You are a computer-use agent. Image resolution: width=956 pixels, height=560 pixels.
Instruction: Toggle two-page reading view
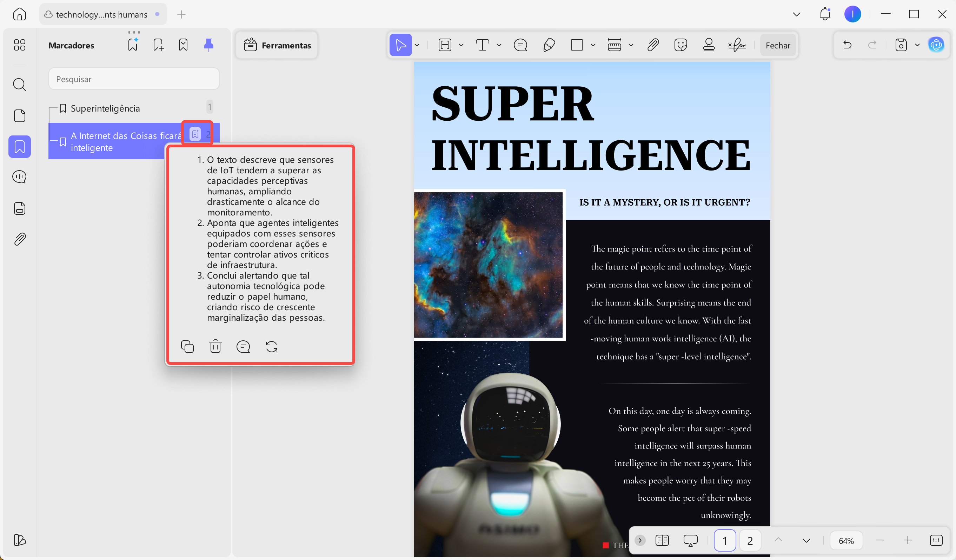point(662,540)
